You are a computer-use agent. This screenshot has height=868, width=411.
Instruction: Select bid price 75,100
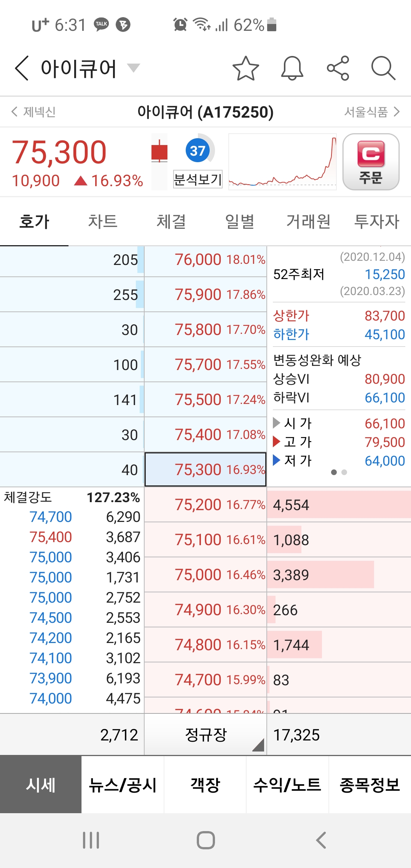(x=205, y=540)
